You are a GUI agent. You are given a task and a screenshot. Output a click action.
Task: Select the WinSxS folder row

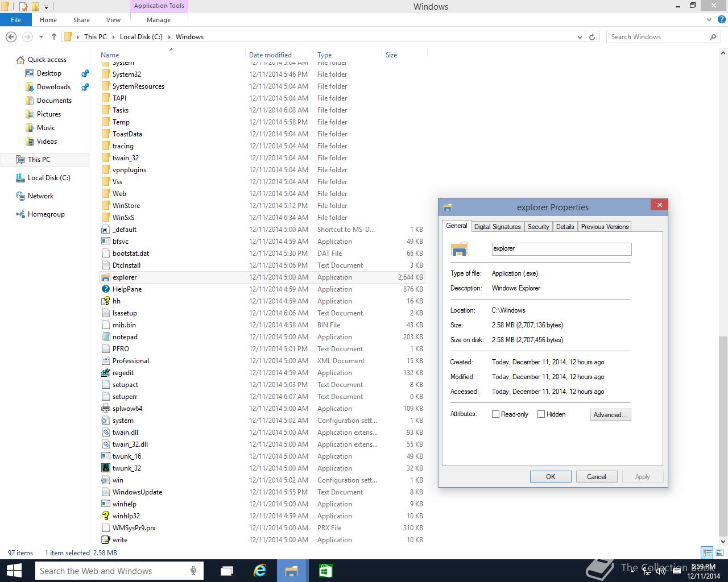click(262, 218)
